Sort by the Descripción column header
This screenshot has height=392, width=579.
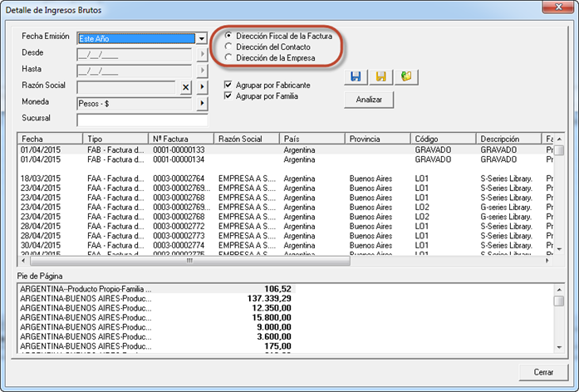508,139
